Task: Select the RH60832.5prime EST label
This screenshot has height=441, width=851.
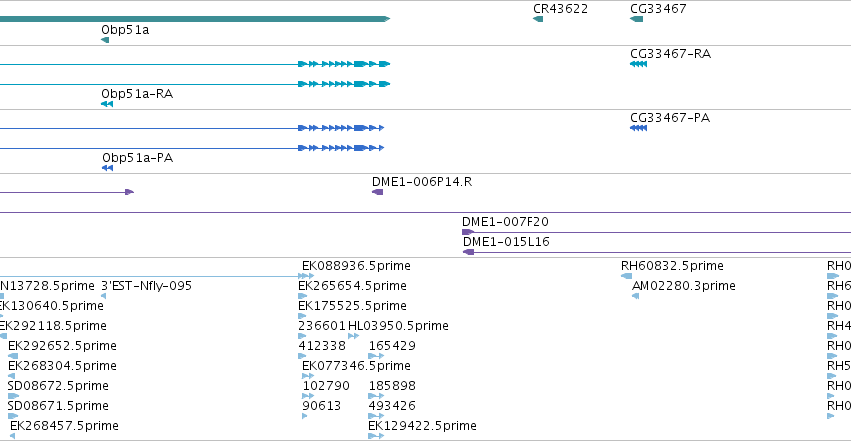Action: [672, 266]
